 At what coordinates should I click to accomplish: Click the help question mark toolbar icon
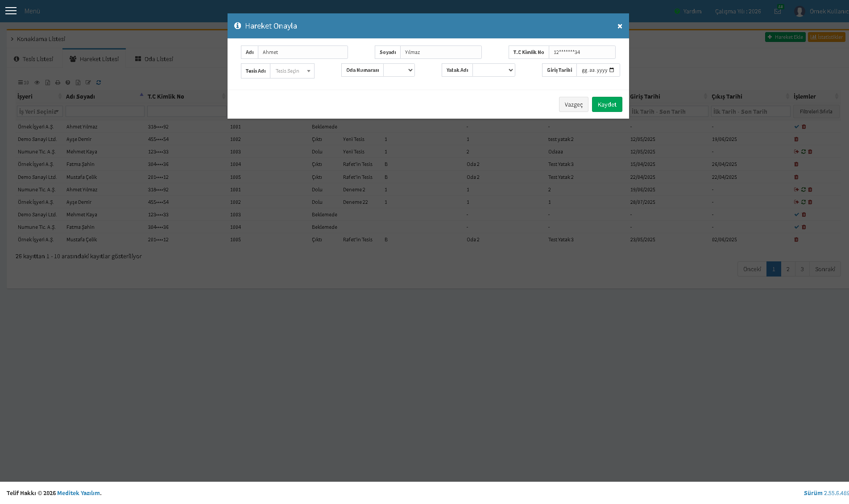(x=68, y=83)
